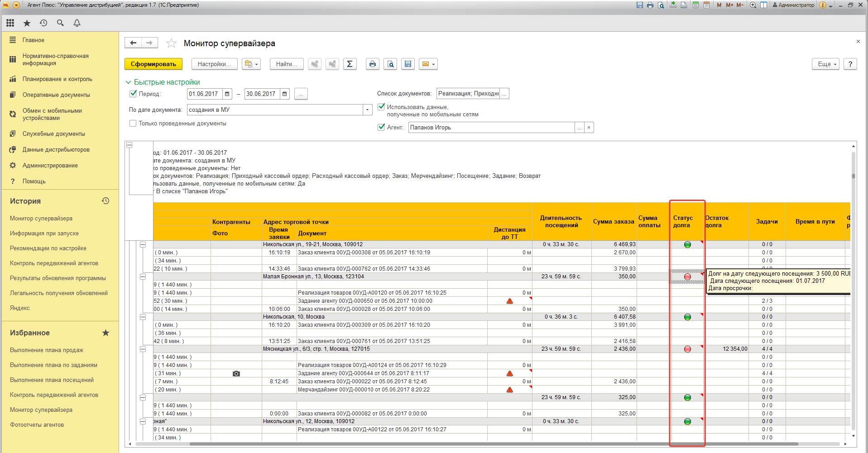Viewport: 868px width, 453px height.
Task: Open notifications bell icon
Action: coord(77,23)
